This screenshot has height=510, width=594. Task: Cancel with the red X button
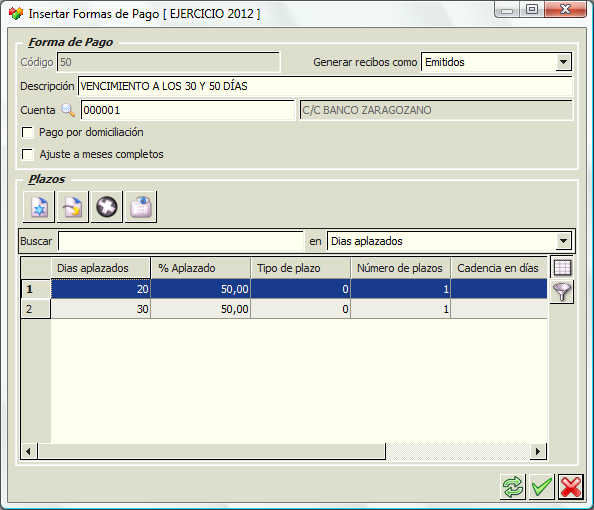click(x=571, y=487)
